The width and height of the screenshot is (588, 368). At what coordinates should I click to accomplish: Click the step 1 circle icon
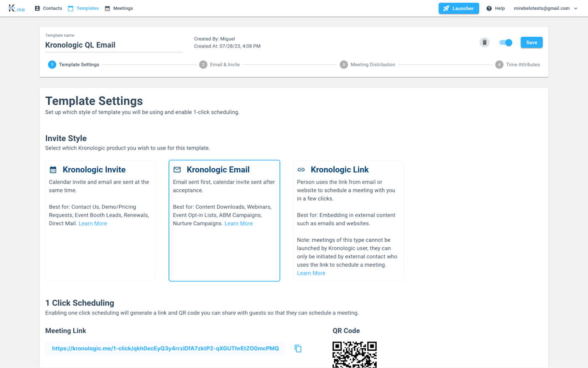[x=52, y=65]
